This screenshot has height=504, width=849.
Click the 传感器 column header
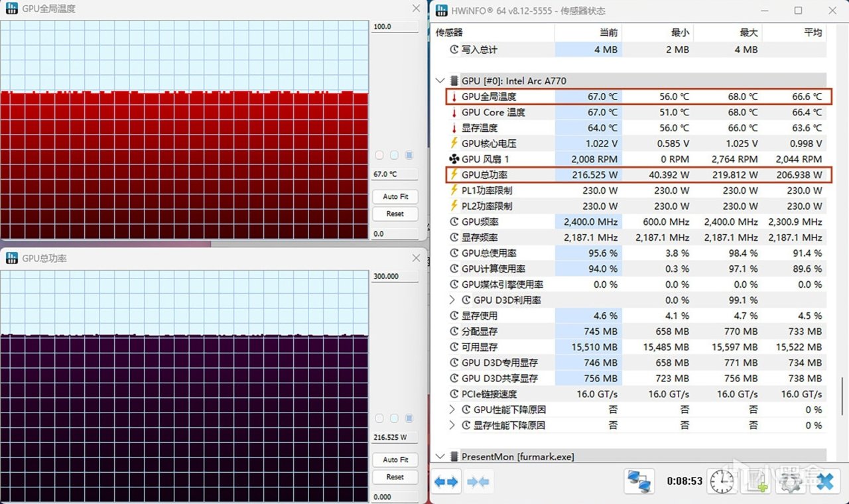pos(493,33)
